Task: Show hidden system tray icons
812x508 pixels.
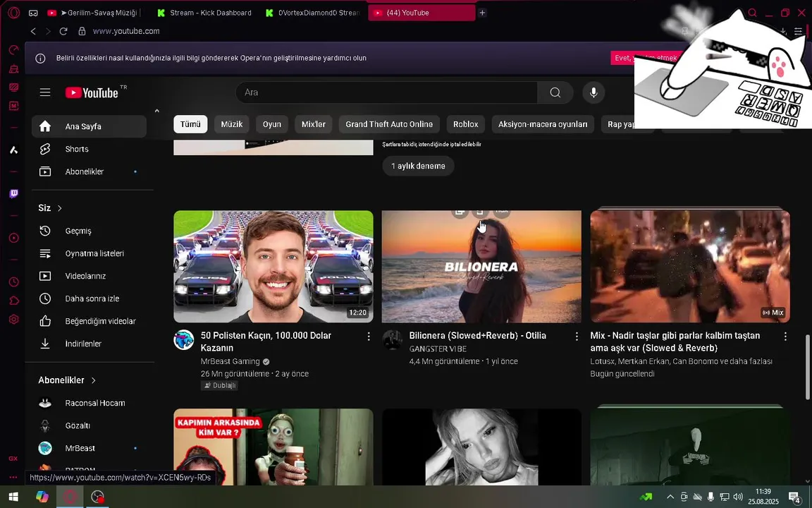Action: [670, 497]
